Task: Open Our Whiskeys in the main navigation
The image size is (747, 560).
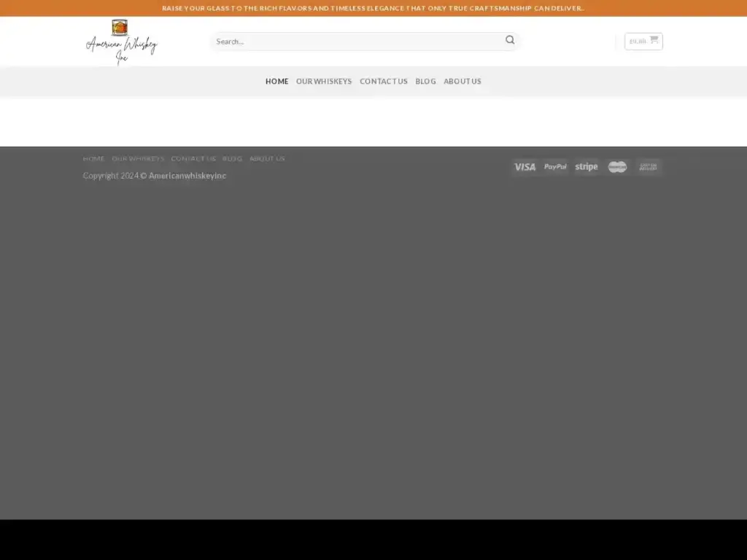Action: click(x=324, y=82)
